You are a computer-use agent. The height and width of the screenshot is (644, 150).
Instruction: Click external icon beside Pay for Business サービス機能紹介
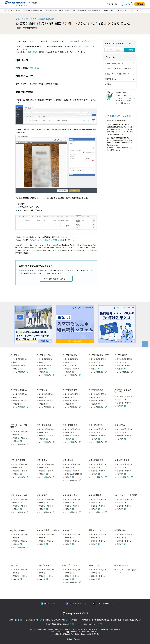[27, 547]
